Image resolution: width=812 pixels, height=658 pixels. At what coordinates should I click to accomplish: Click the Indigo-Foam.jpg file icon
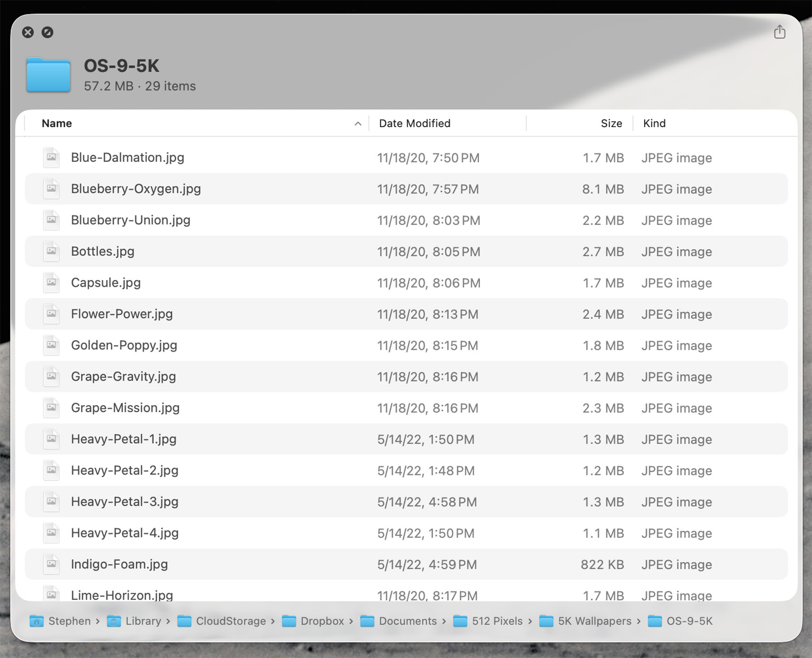[51, 564]
